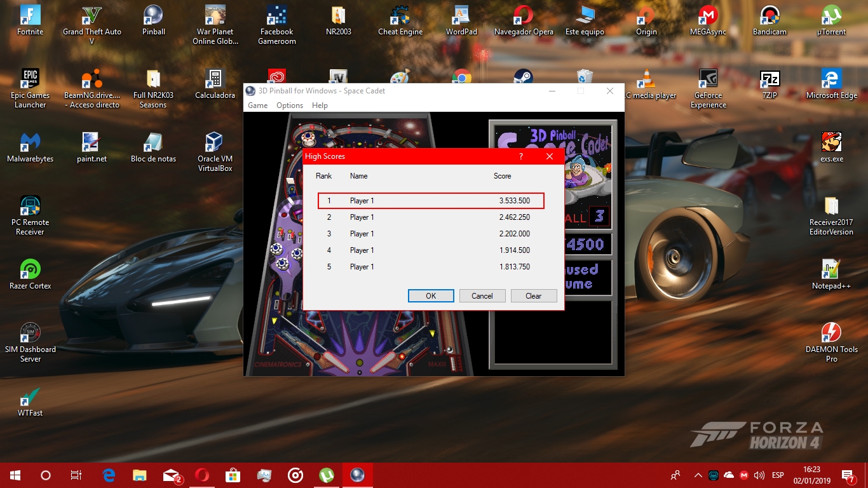Open the notification center in taskbar

point(848,475)
